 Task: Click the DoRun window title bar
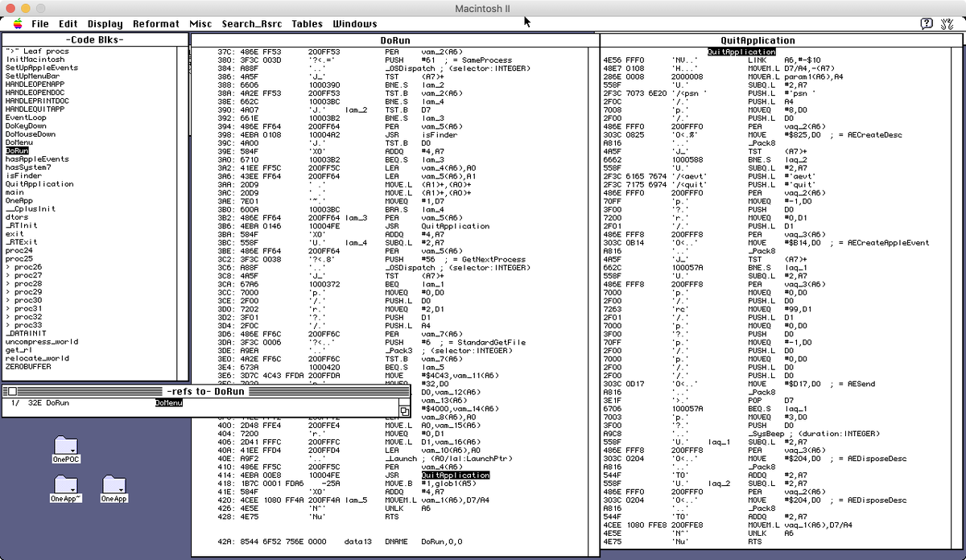pyautogui.click(x=395, y=40)
